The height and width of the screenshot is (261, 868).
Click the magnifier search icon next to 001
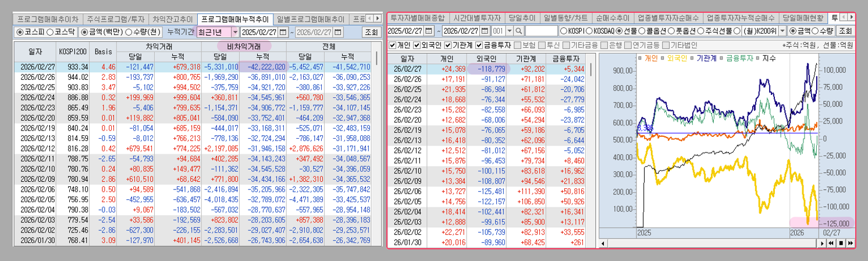[x=518, y=30]
